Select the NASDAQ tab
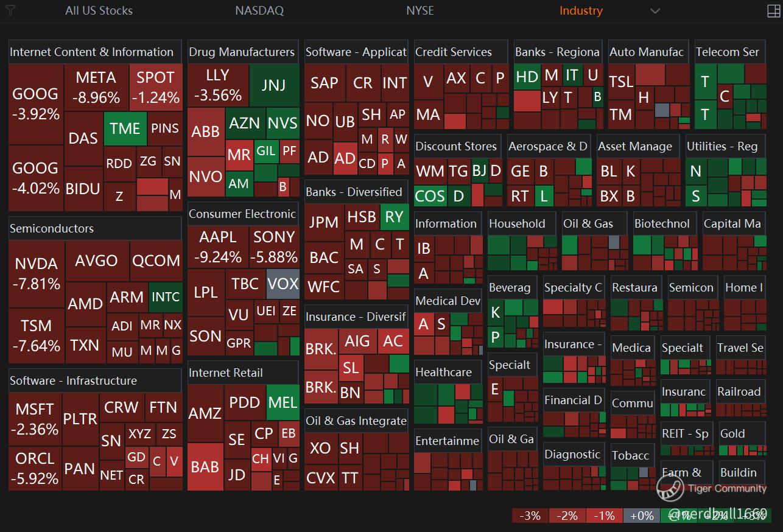 (259, 10)
